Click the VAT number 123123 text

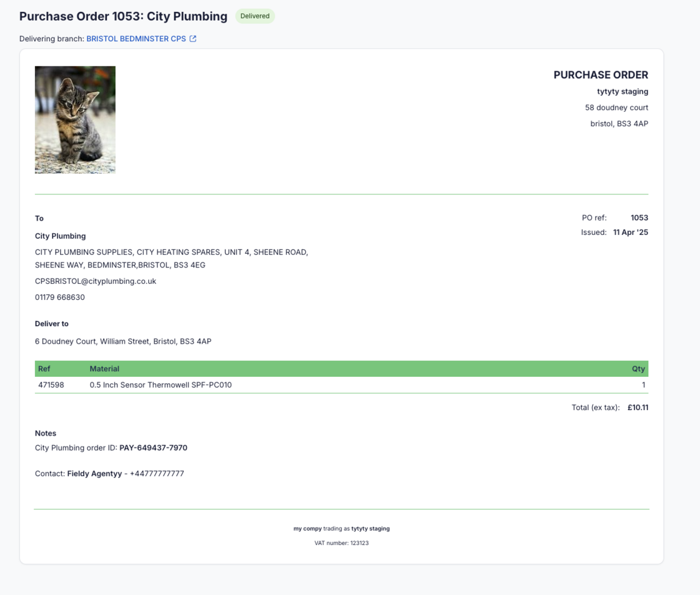coord(341,543)
